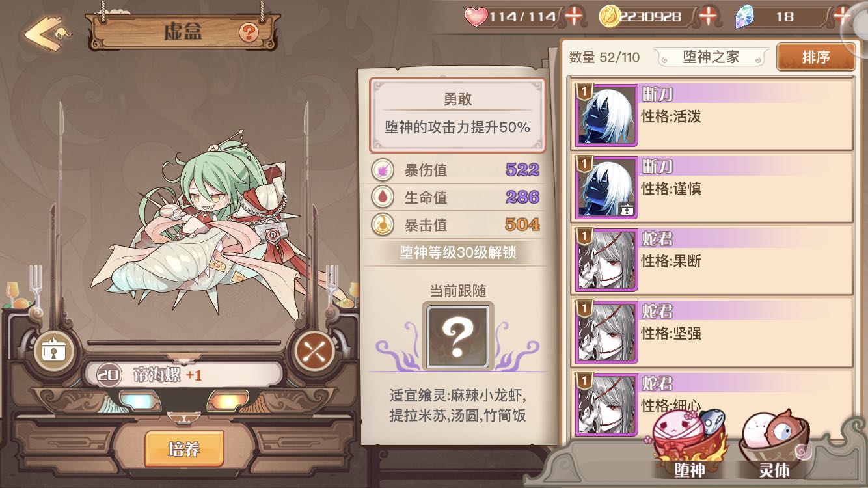Add stamina with plus next to heart
This screenshot has height=488, width=868.
tap(574, 16)
